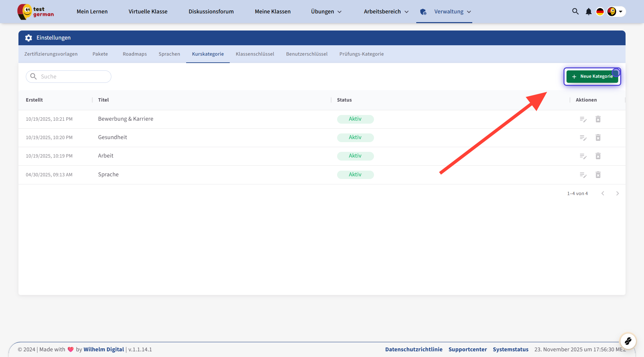Open the floating feedback widget icon
Viewport: 644px width, 357px height.
[628, 341]
